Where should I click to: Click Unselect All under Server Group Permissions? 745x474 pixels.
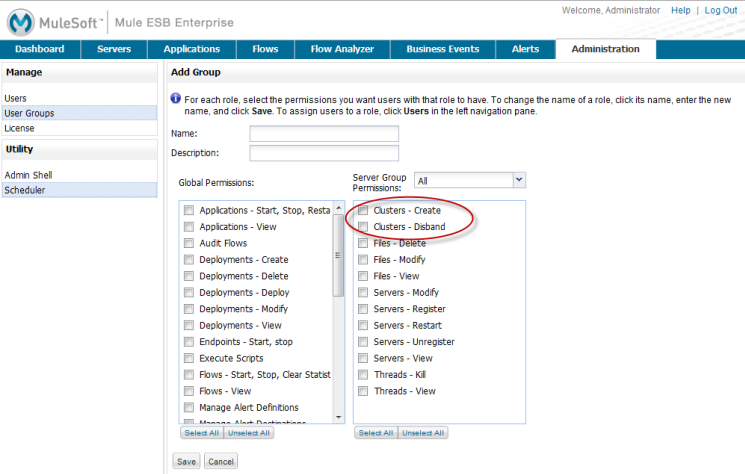[x=422, y=433]
